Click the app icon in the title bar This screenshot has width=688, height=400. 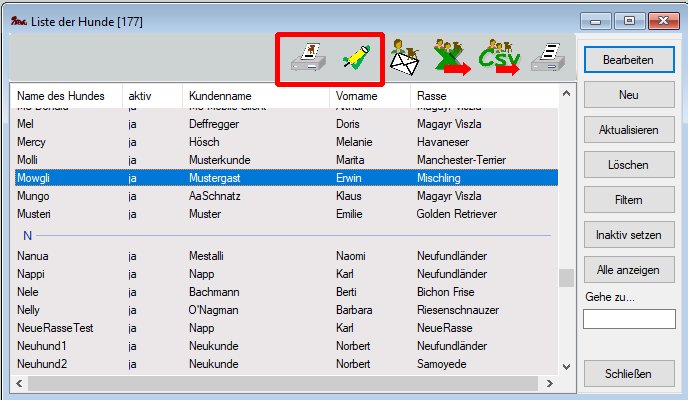tap(16, 18)
